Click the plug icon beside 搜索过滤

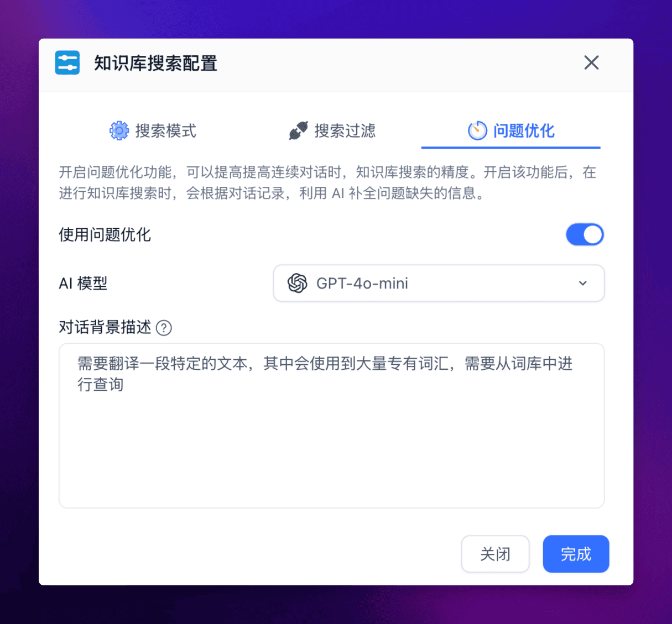[298, 130]
